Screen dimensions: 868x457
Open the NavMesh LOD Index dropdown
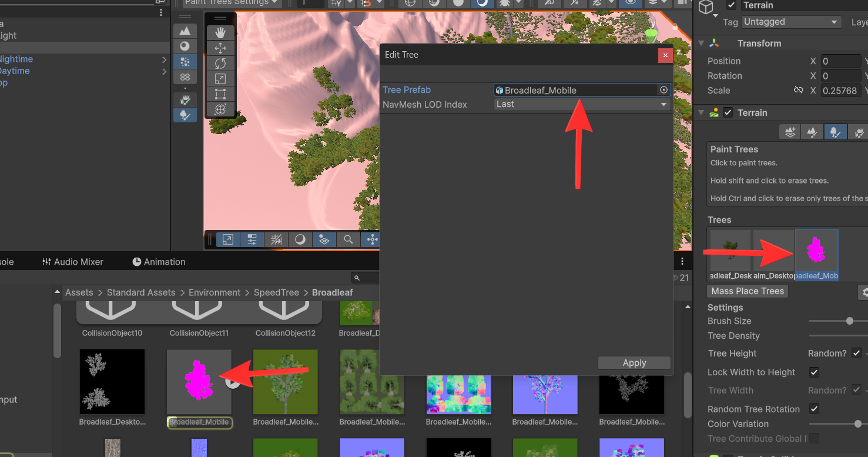pos(582,104)
